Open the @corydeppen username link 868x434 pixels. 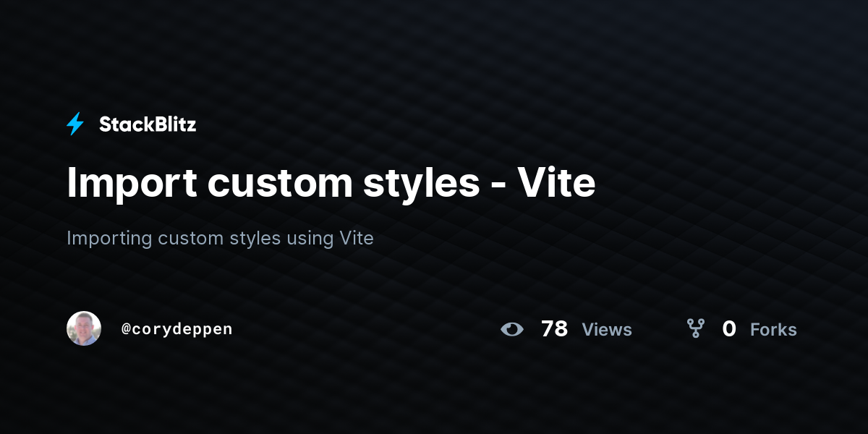177,329
